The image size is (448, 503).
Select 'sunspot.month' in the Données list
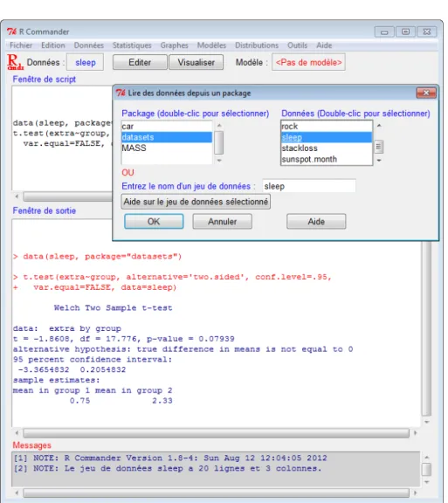tap(327, 159)
